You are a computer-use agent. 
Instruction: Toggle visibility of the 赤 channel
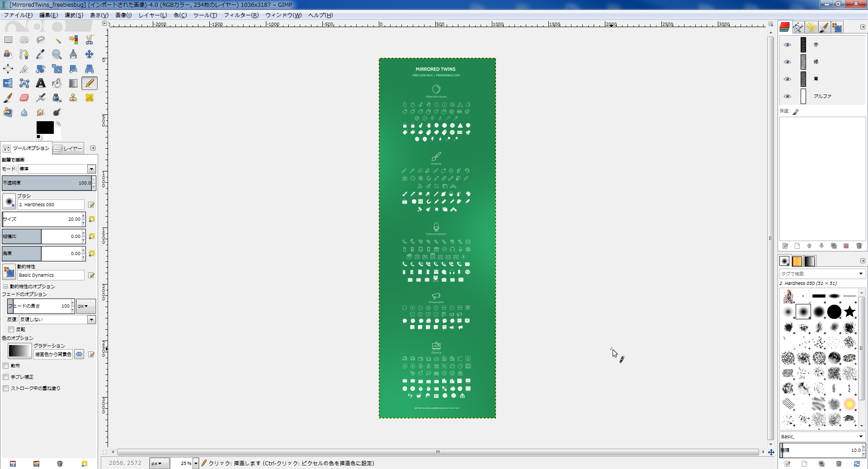coord(788,45)
